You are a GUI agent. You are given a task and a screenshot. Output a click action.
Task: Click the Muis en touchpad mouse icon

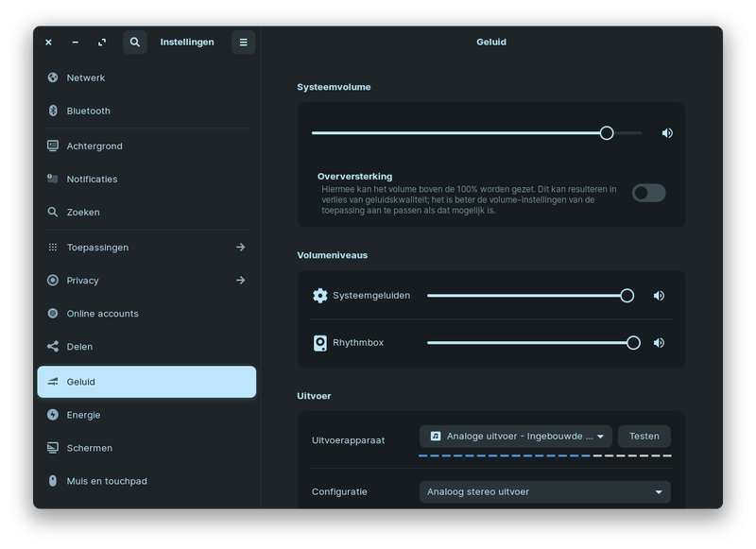tap(53, 481)
